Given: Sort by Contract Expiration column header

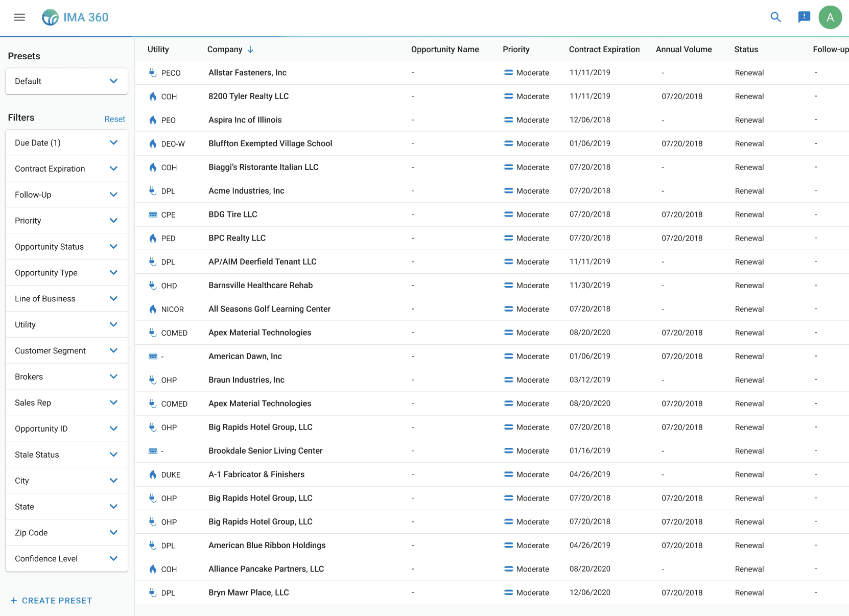Looking at the screenshot, I should pyautogui.click(x=604, y=50).
